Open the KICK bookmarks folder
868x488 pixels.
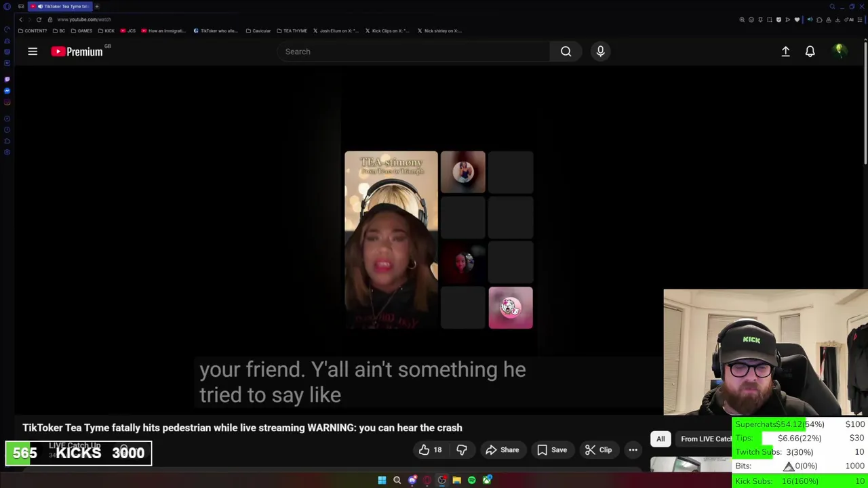click(x=106, y=30)
